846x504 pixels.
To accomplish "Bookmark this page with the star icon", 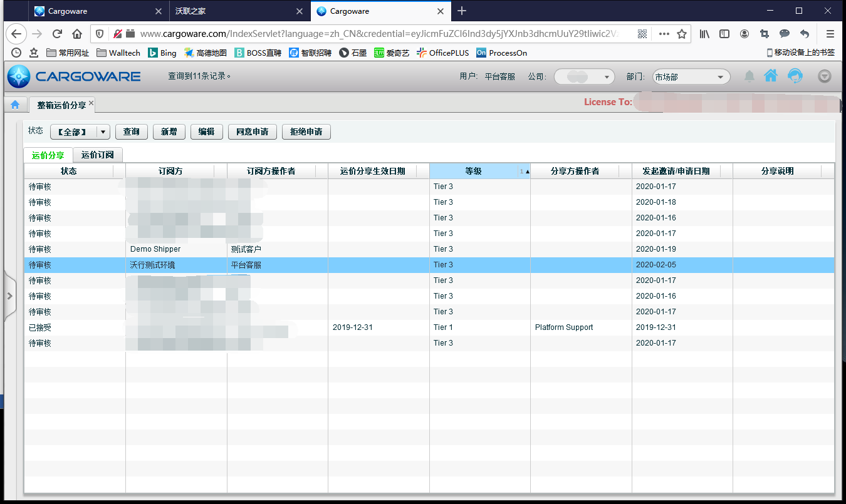I will [682, 34].
